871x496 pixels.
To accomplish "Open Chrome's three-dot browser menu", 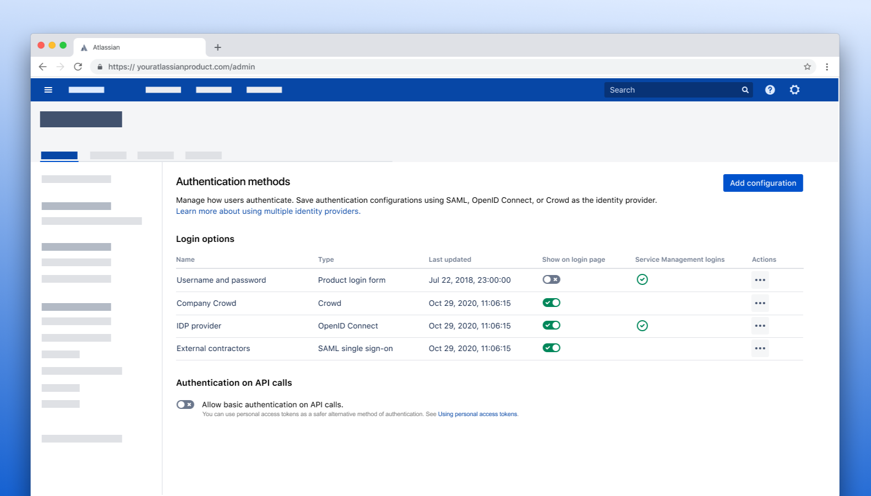I will [x=827, y=67].
